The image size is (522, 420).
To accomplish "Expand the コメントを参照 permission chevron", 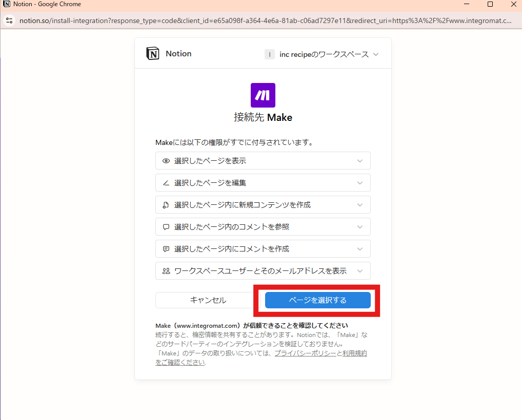I will pyautogui.click(x=360, y=227).
